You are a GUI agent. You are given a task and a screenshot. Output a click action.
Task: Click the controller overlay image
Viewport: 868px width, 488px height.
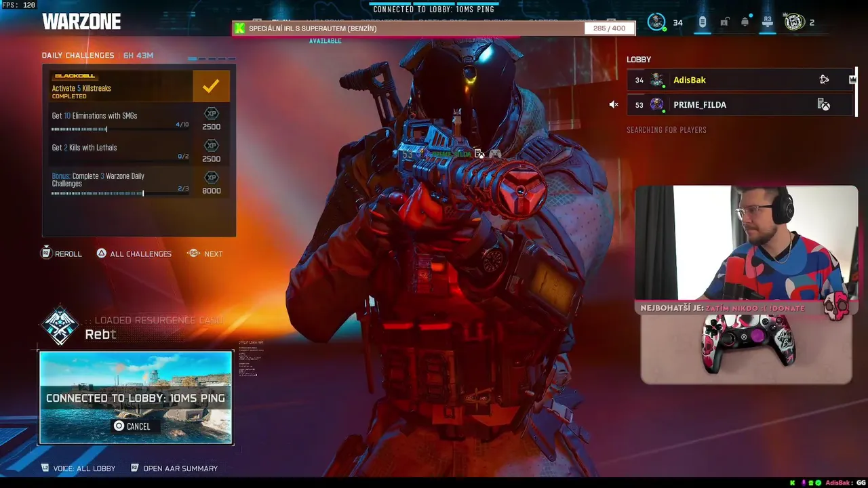pos(747,343)
